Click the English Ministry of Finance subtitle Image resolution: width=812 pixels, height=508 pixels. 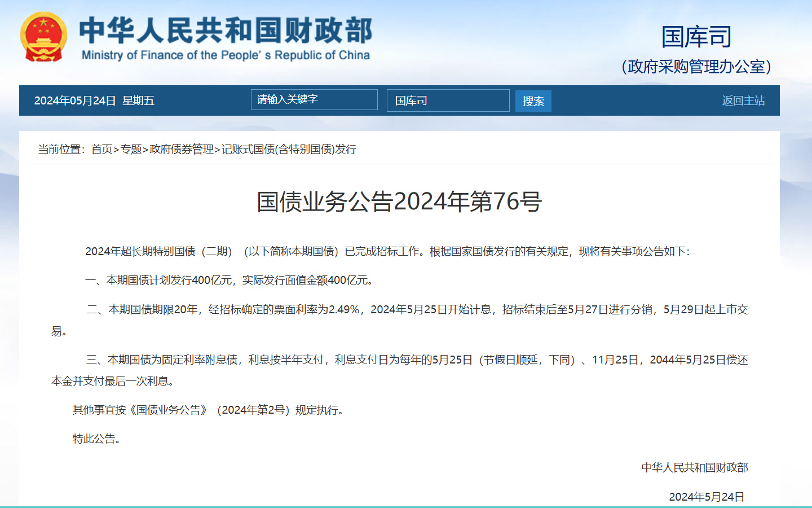[226, 55]
